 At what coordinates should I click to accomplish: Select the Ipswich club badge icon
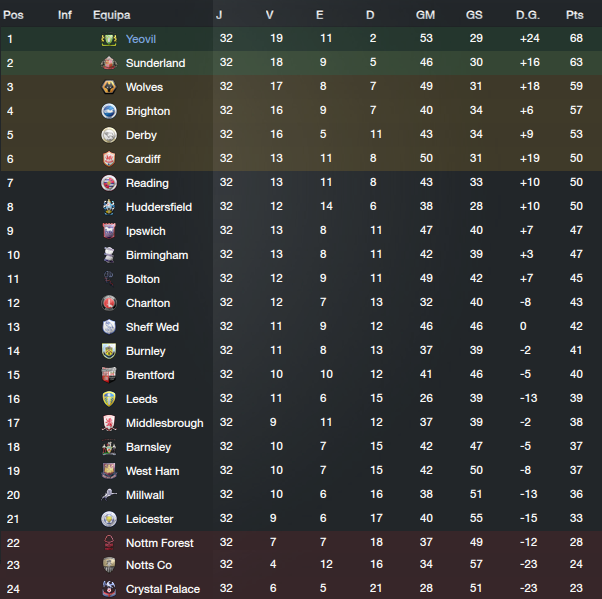[x=109, y=231]
